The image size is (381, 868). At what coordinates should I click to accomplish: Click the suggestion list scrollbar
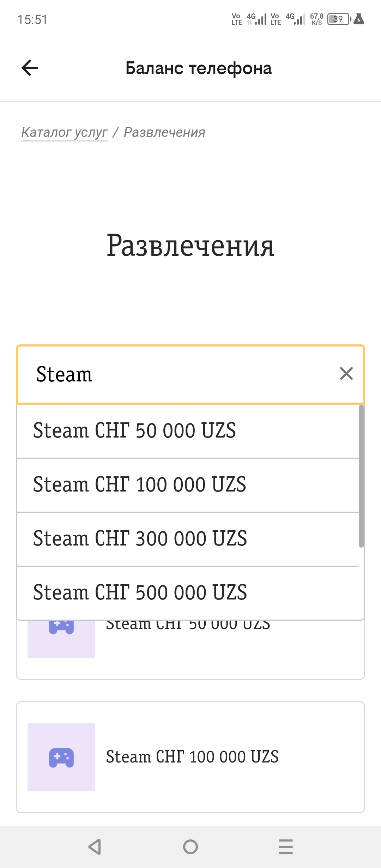361,476
